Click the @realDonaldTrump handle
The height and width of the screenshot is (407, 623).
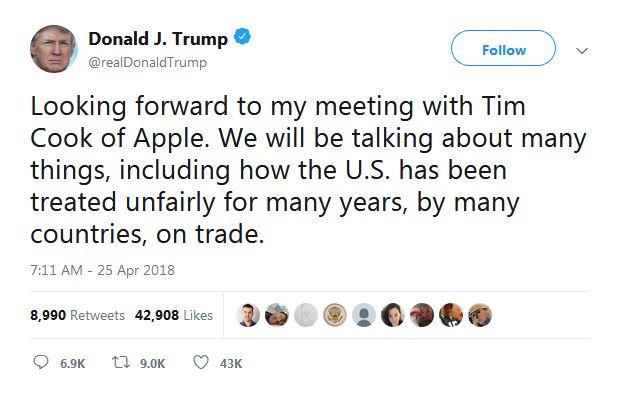(147, 63)
